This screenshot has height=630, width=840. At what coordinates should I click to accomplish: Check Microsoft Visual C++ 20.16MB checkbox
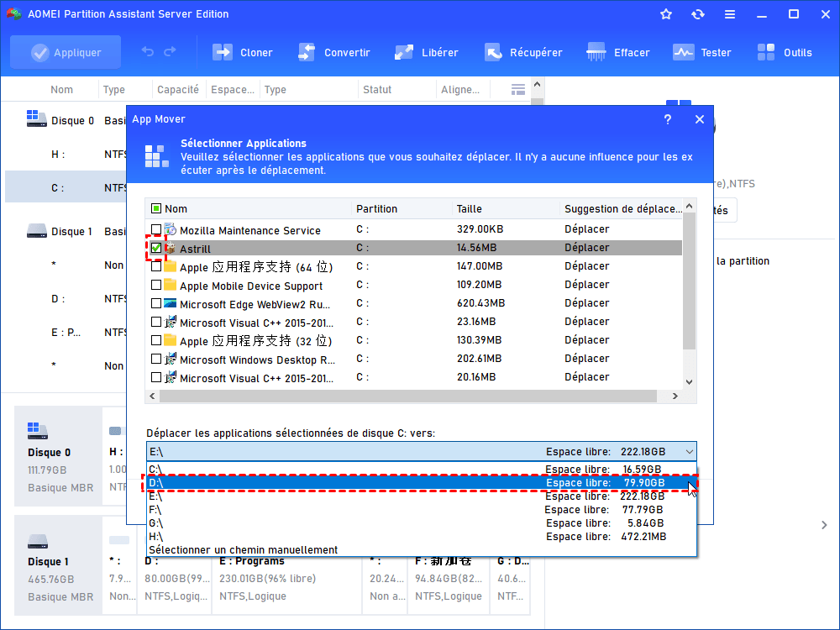point(156,377)
